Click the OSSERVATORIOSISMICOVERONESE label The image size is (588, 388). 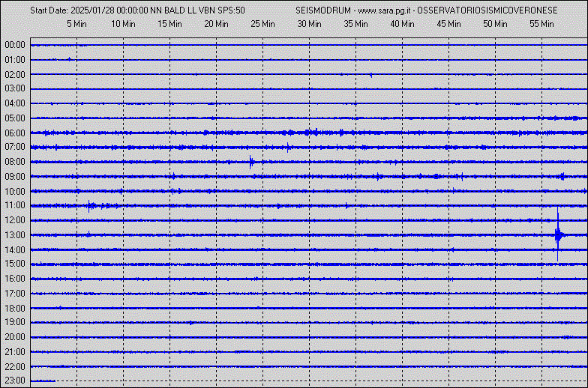pos(487,10)
